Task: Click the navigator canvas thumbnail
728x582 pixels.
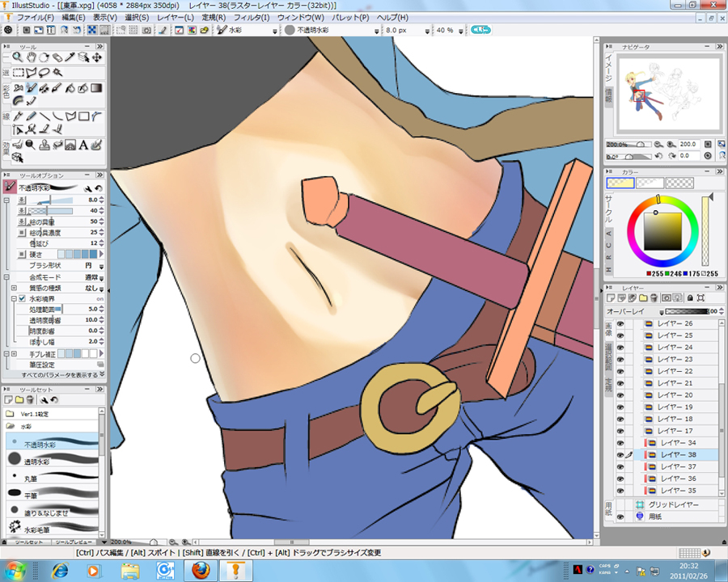Action: coord(669,95)
